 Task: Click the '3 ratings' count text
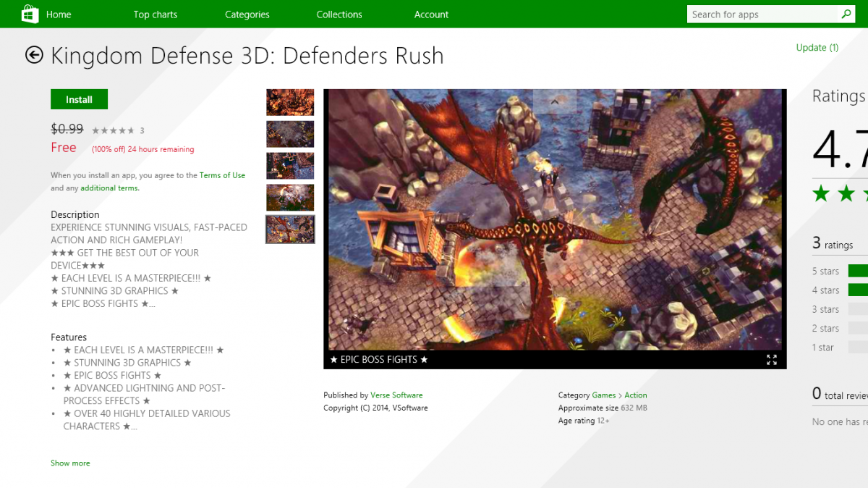833,244
